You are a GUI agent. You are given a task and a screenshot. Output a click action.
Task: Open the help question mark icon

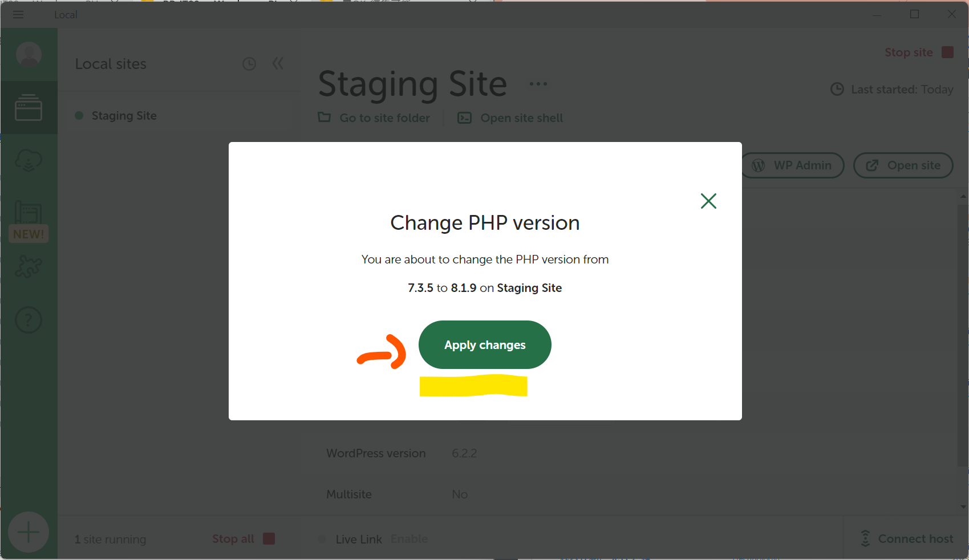(x=29, y=320)
